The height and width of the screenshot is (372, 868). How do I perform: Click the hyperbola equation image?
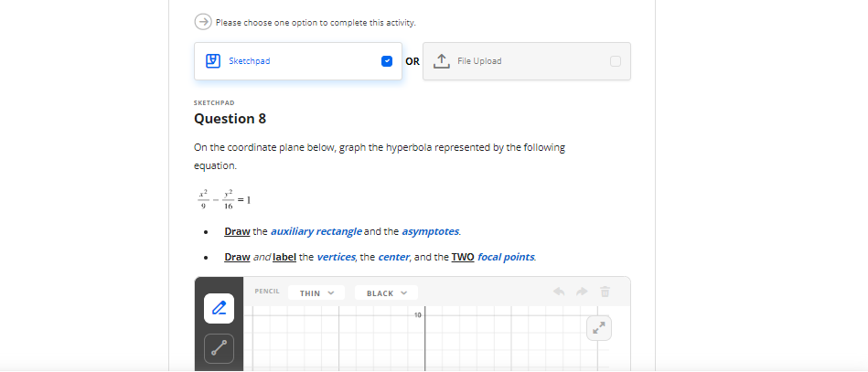(x=224, y=200)
